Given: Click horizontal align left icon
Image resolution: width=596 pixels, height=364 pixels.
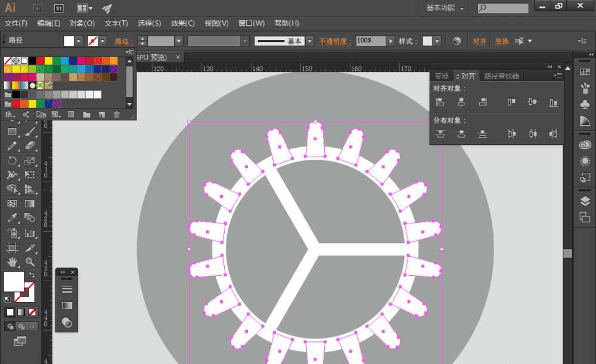Looking at the screenshot, I should (440, 102).
